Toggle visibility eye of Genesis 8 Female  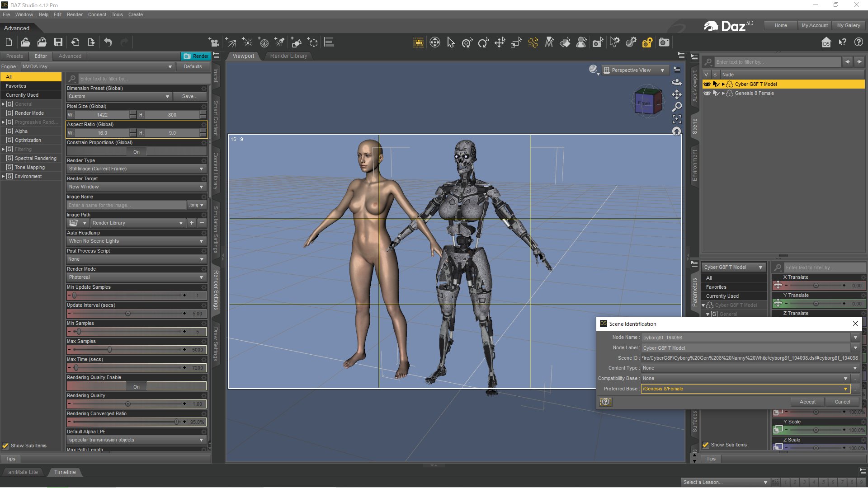point(707,93)
